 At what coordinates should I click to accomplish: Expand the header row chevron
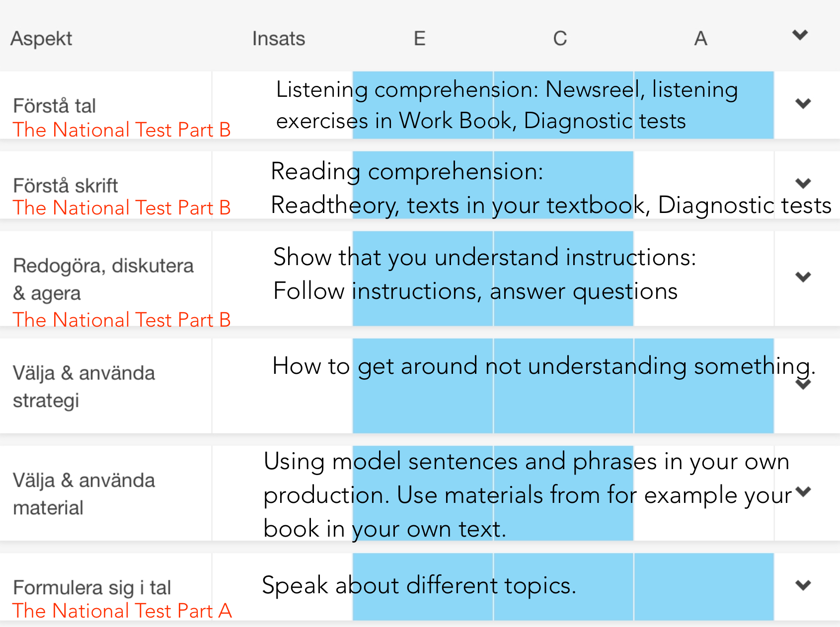tap(800, 35)
